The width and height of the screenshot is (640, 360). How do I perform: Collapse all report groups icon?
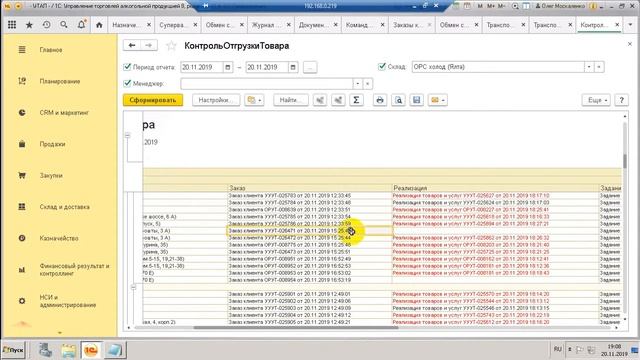point(338,100)
